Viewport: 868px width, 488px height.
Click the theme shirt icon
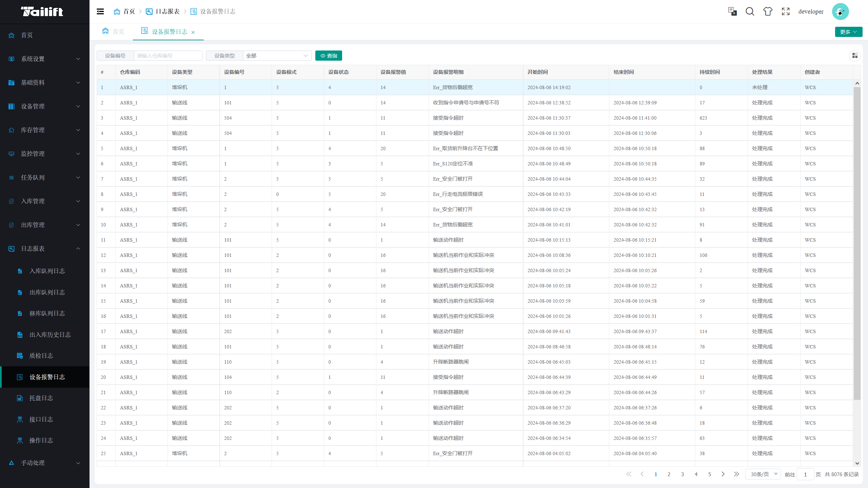coord(768,12)
